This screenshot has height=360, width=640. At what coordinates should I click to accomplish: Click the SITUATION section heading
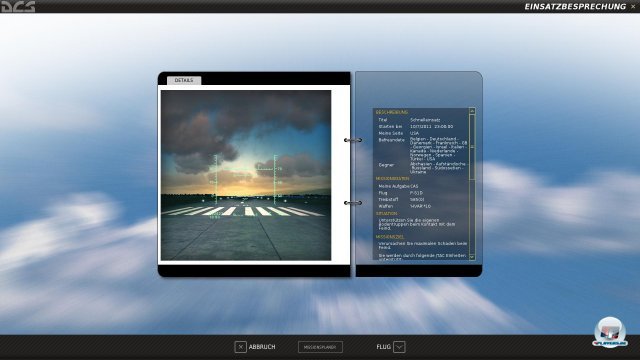(387, 213)
